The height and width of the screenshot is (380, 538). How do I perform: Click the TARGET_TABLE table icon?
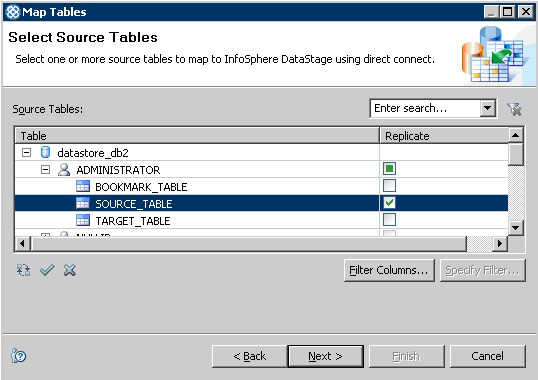(83, 220)
